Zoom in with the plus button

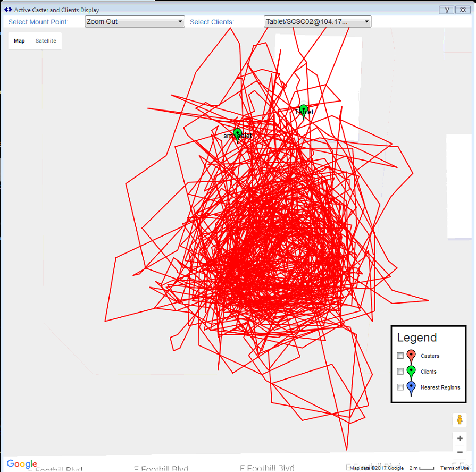point(460,439)
